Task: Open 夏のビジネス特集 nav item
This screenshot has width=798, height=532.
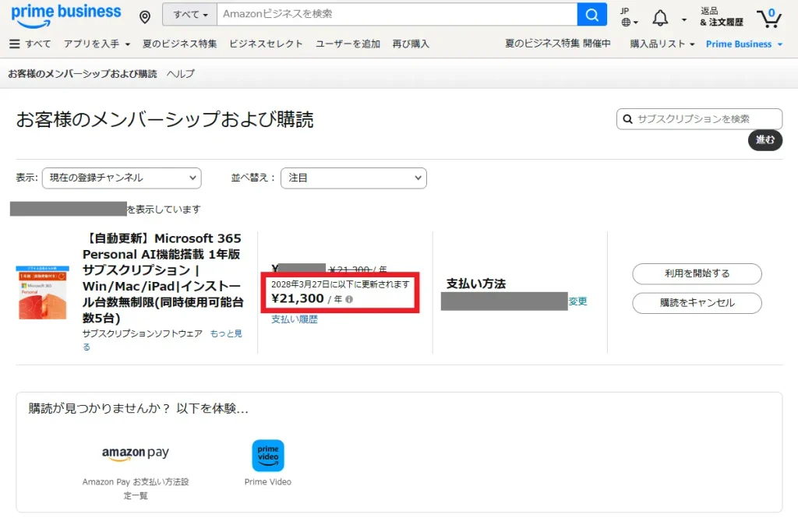Action: tap(180, 44)
